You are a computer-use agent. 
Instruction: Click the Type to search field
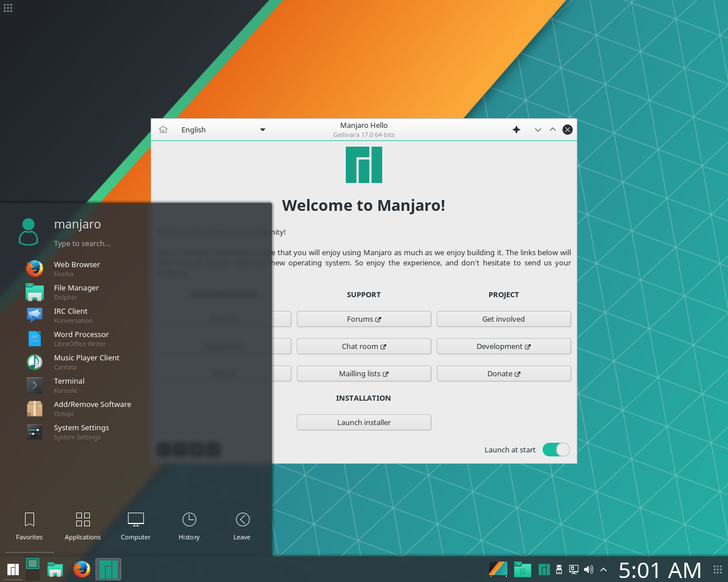pyautogui.click(x=82, y=243)
